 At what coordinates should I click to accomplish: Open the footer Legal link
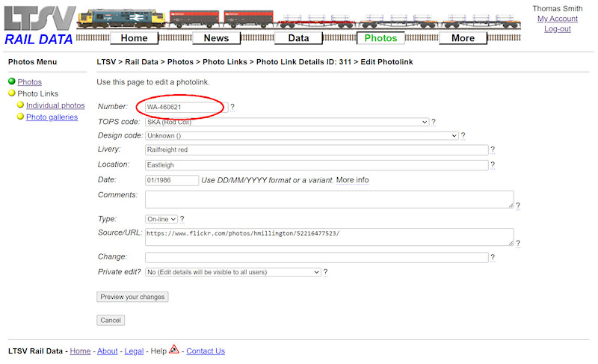point(134,351)
